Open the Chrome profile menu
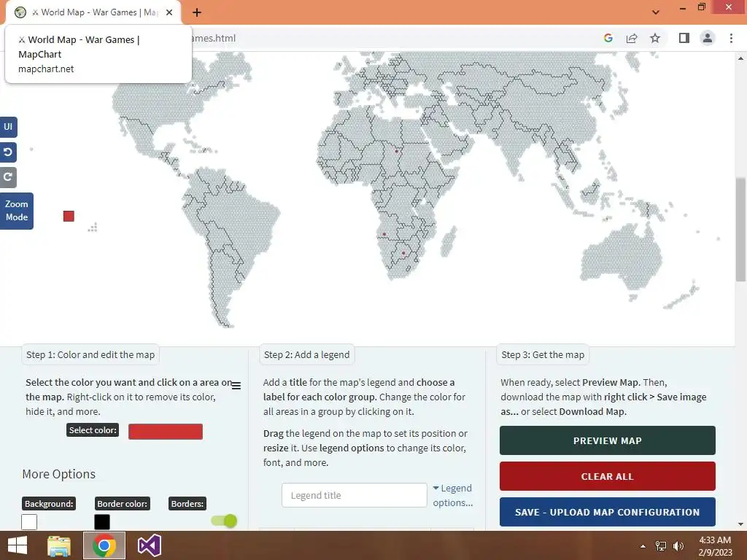Viewport: 747px width, 560px height. [x=708, y=38]
